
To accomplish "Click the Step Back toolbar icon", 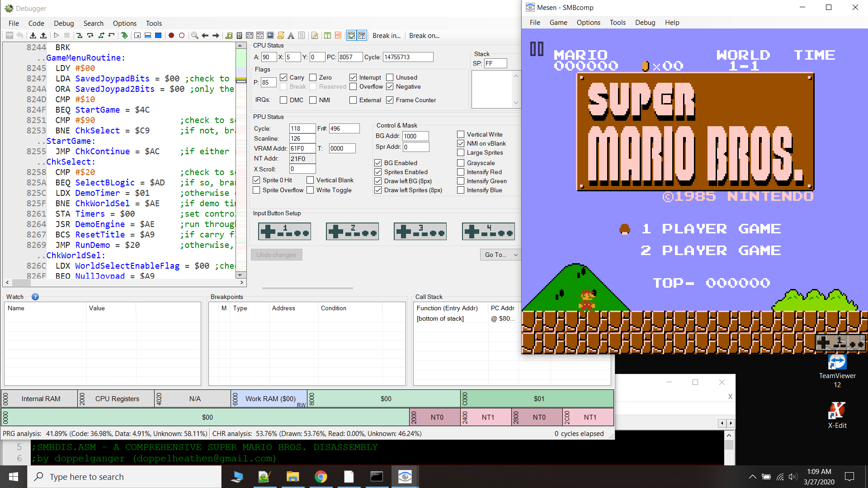I will [x=111, y=35].
